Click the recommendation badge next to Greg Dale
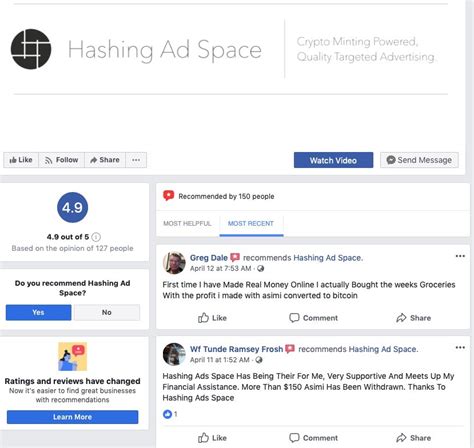This screenshot has width=474, height=448. click(235, 257)
